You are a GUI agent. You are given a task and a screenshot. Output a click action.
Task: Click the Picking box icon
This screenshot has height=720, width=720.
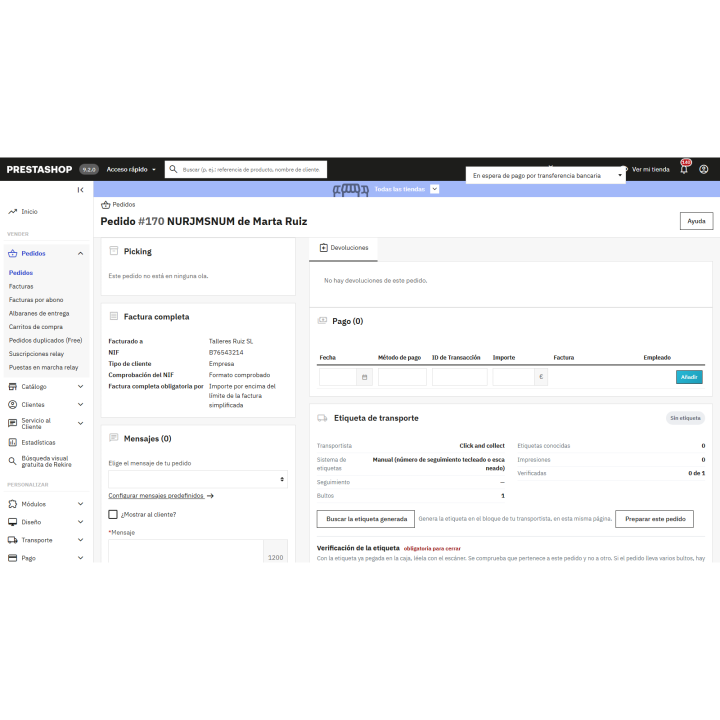[x=113, y=251]
